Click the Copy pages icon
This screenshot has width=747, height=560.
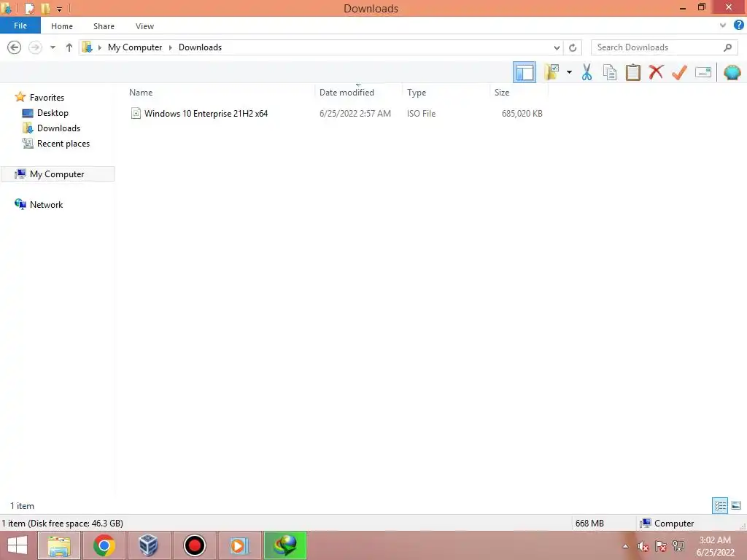610,72
